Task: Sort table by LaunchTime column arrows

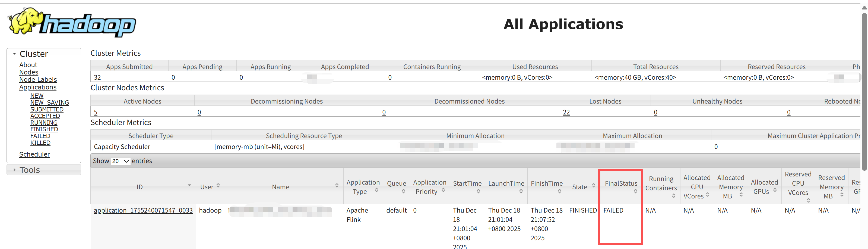Action: (521, 191)
